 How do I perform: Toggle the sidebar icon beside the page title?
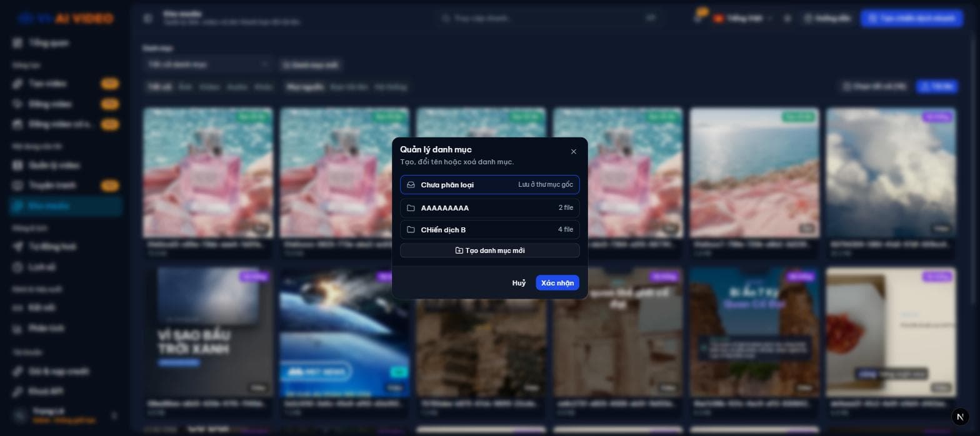click(147, 19)
